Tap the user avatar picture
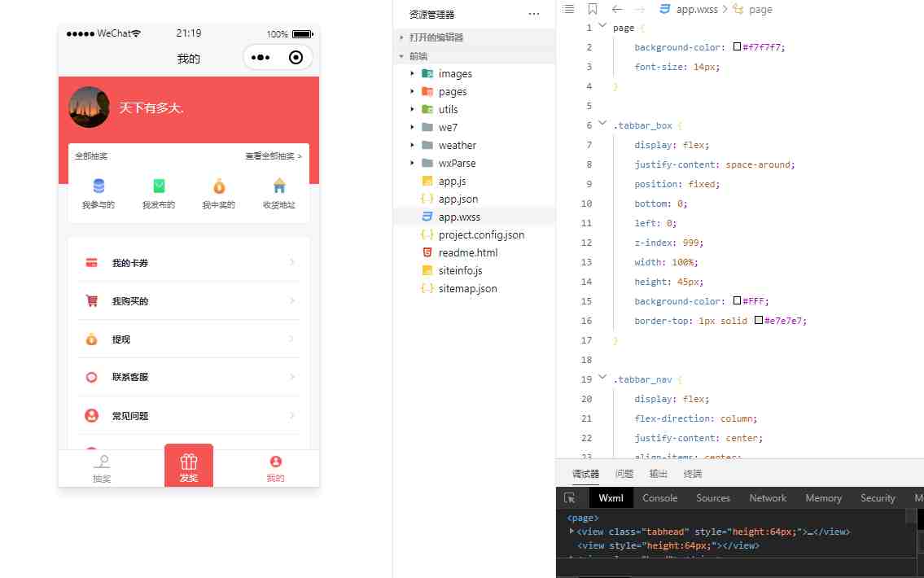 (x=90, y=107)
